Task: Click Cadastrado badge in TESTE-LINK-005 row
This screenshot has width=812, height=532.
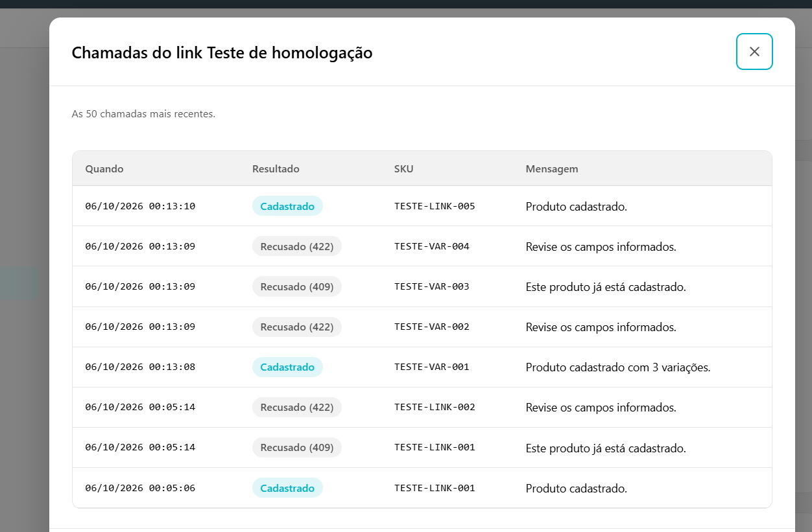Action: pyautogui.click(x=287, y=206)
